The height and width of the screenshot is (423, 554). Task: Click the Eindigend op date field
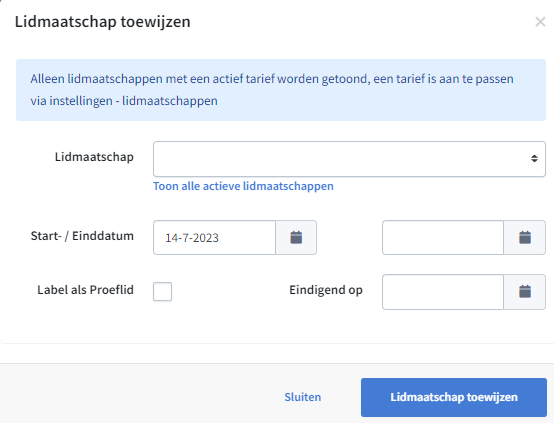click(443, 292)
